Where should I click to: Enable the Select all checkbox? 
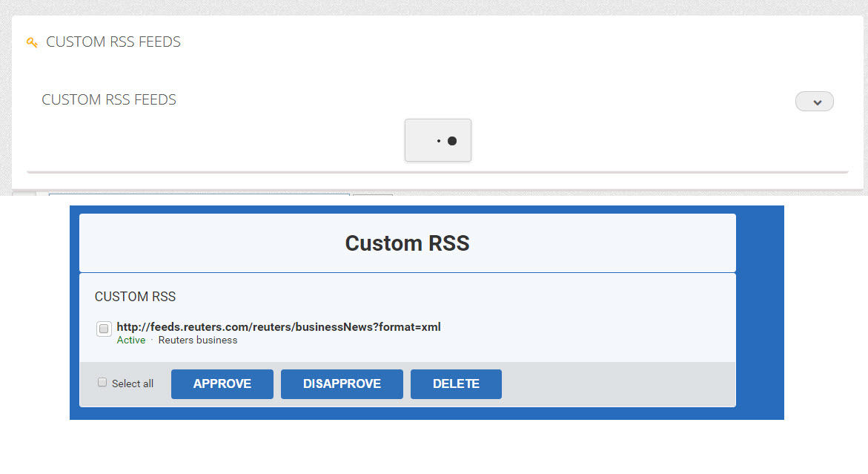click(x=102, y=383)
